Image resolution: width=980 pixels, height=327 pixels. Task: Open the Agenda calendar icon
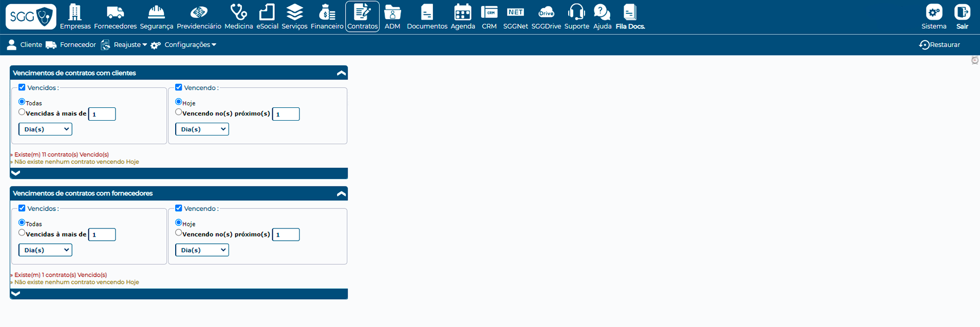(x=462, y=12)
